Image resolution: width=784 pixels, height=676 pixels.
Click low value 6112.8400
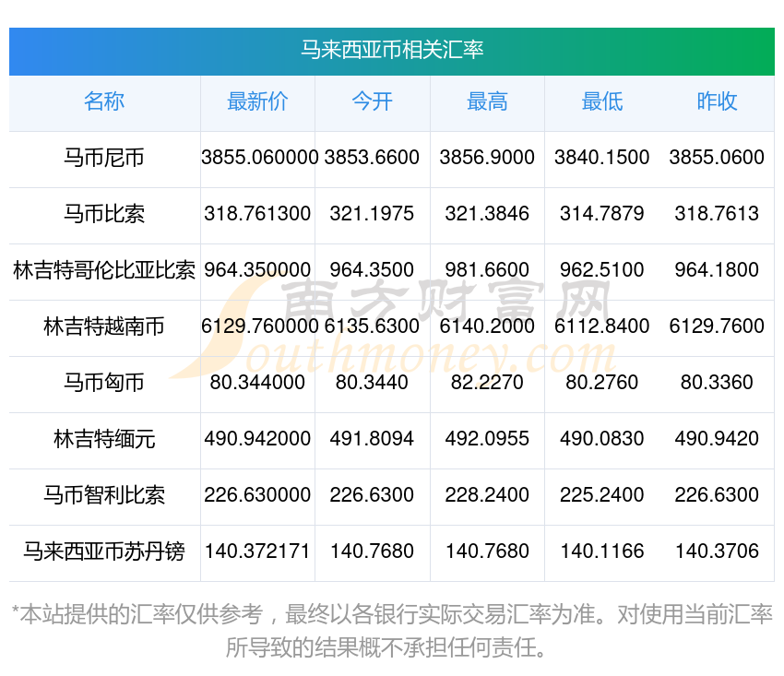602,326
